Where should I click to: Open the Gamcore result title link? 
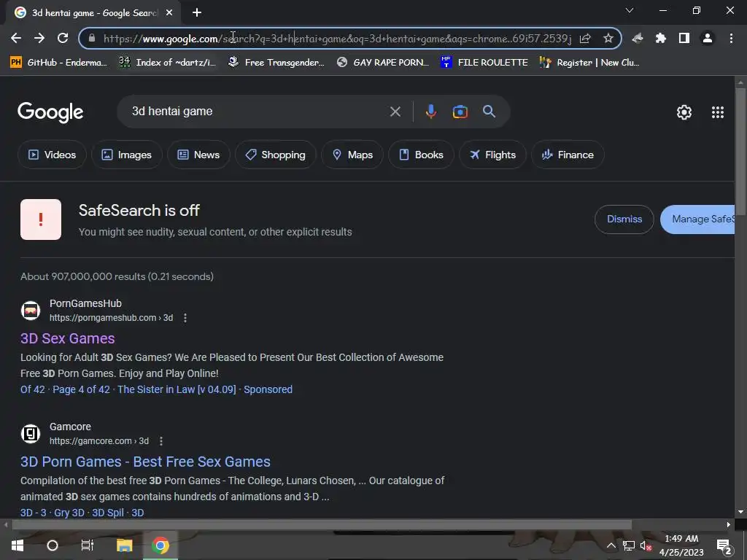coord(145,462)
